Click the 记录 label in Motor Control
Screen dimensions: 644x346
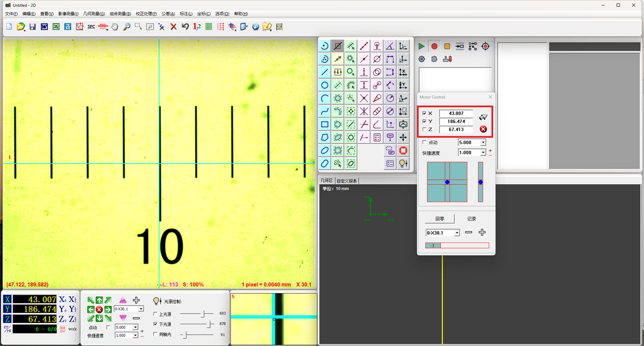click(471, 219)
